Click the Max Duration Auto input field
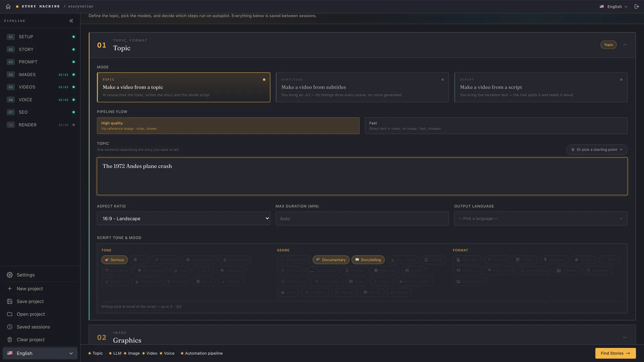This screenshot has height=362, width=644. pos(362,219)
